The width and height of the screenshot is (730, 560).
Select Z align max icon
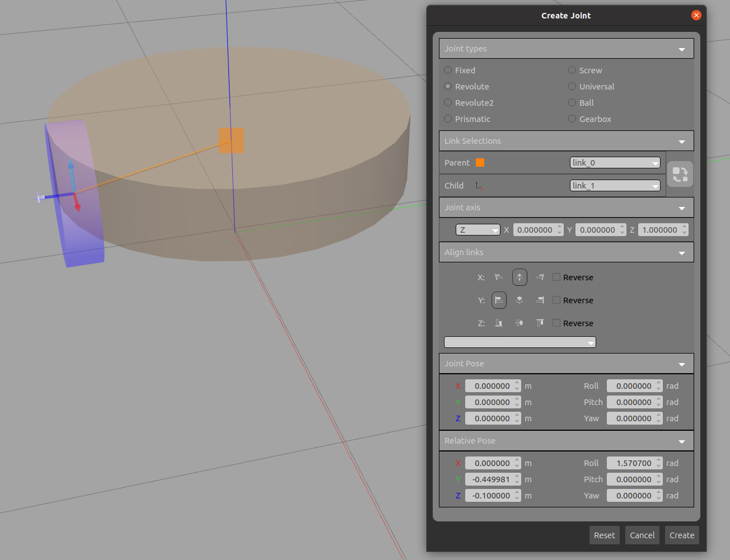(x=540, y=323)
